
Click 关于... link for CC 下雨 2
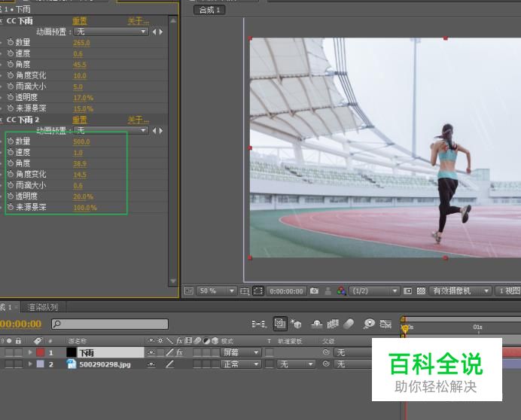pyautogui.click(x=138, y=120)
